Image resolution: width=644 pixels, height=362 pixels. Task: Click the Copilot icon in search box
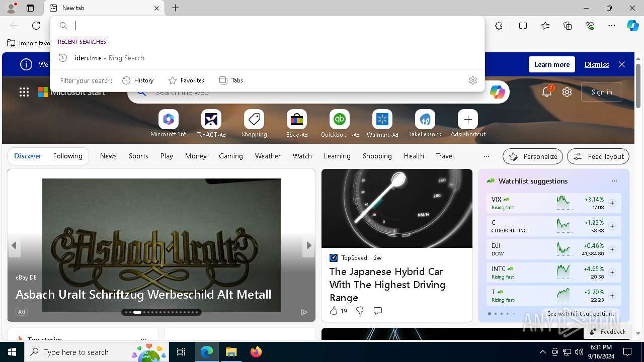point(498,92)
